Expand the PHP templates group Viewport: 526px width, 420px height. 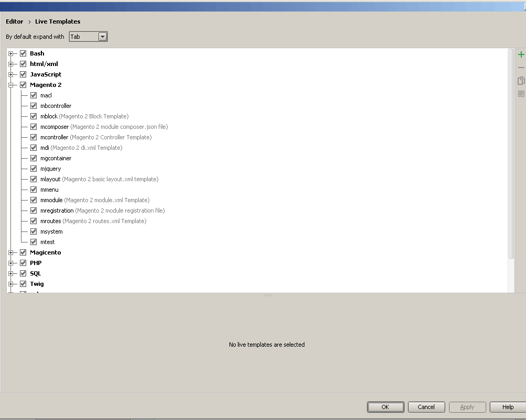point(10,263)
